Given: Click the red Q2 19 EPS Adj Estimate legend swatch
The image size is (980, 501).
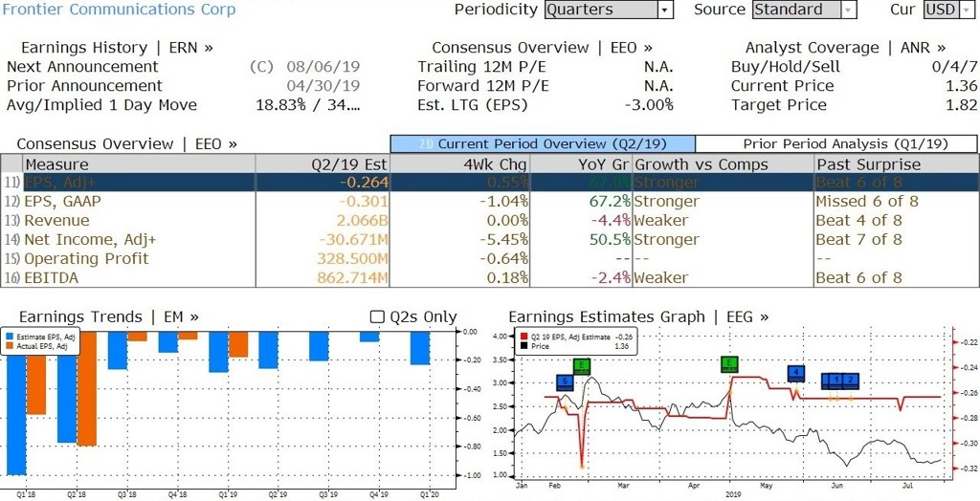Looking at the screenshot, I should pos(523,338).
